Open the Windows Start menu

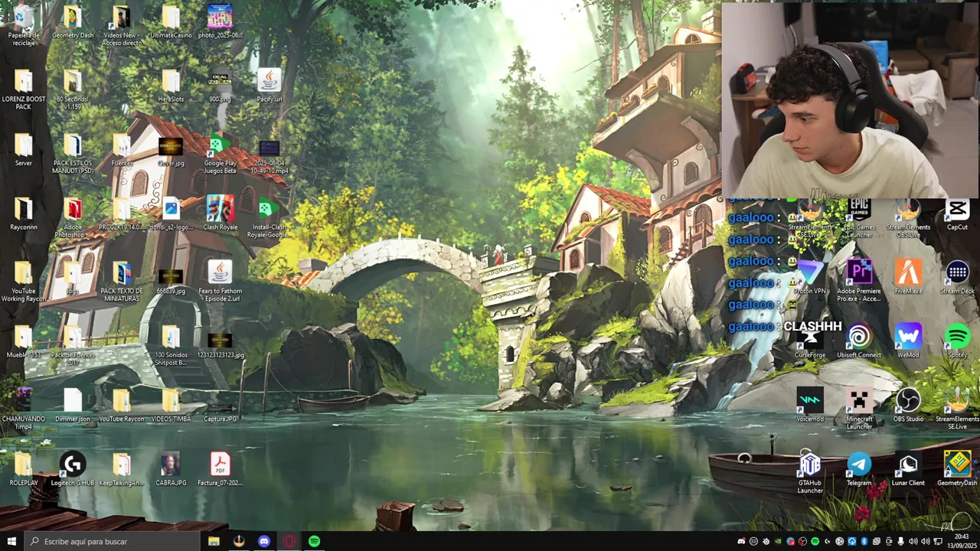pos(11,541)
